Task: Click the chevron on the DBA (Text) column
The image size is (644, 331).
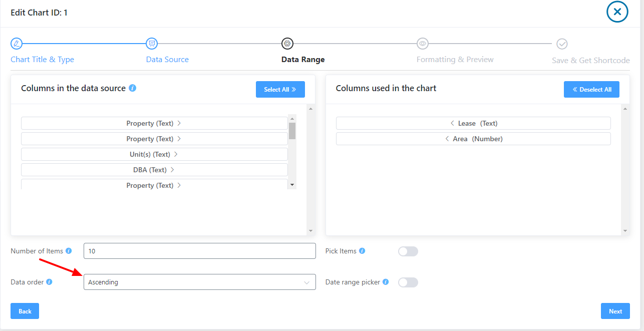Action: click(172, 169)
